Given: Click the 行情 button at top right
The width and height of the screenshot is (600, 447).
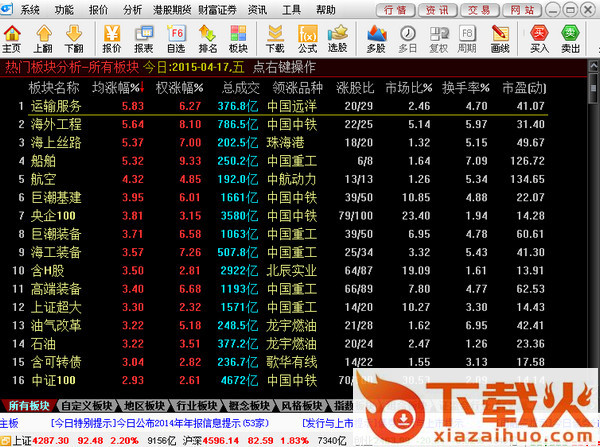Looking at the screenshot, I should coord(395,10).
